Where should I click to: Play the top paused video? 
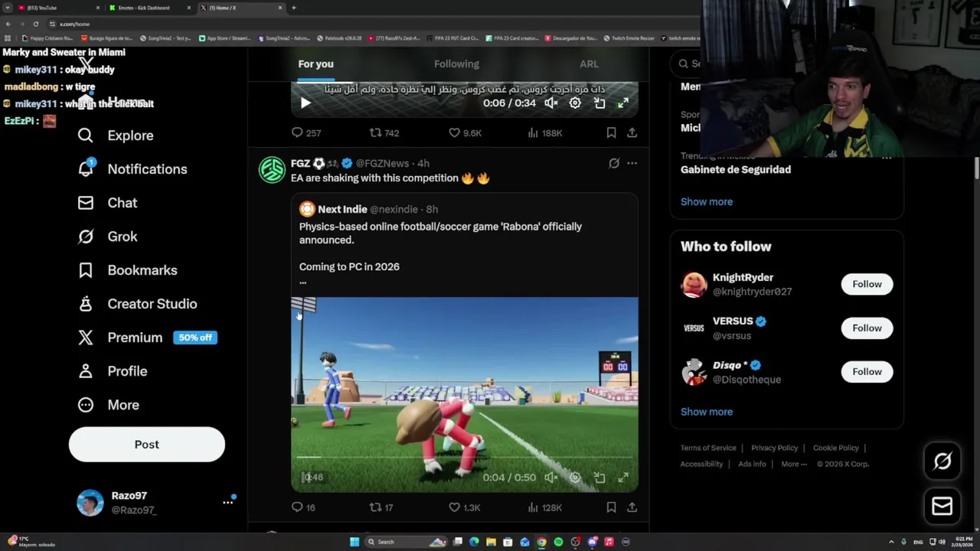pyautogui.click(x=305, y=103)
